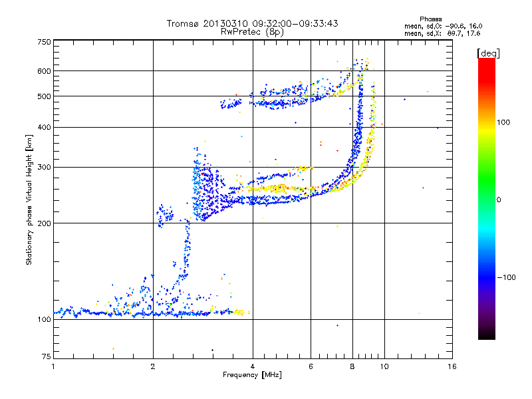Click the y-axis tick label '400'
The width and height of the screenshot is (532, 399).
[x=44, y=127]
